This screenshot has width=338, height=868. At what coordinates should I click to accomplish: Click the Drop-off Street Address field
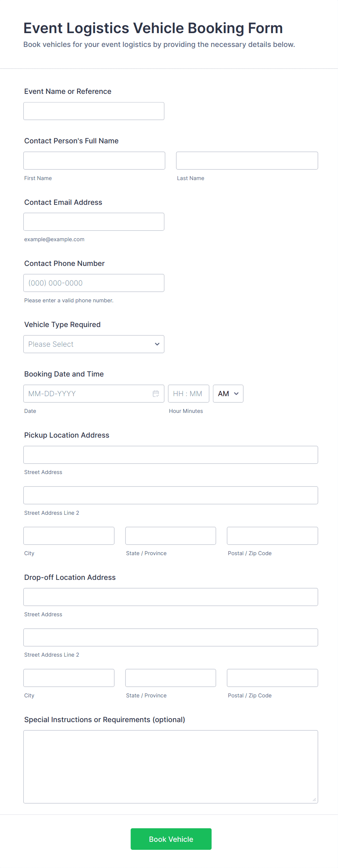pyautogui.click(x=170, y=597)
